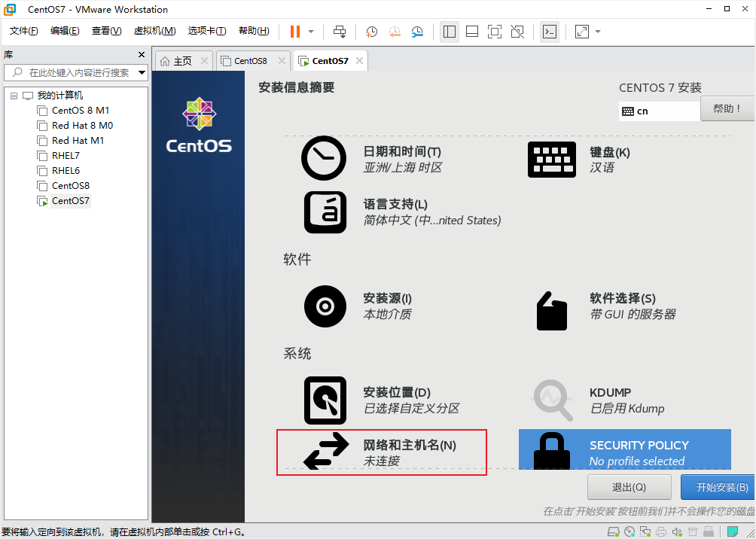Close the 主页 tab
Viewport: 756px width, 539px height.
click(x=204, y=61)
